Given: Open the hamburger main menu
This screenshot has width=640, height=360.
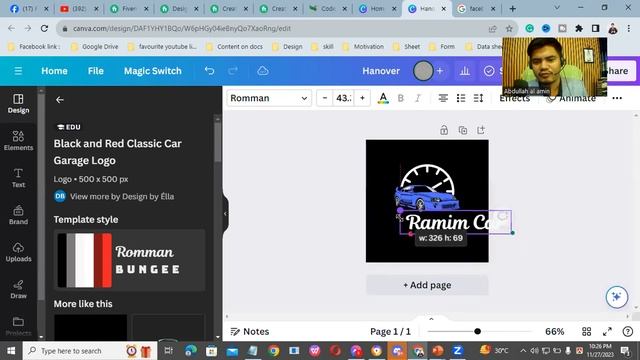Looking at the screenshot, I should [x=18, y=71].
